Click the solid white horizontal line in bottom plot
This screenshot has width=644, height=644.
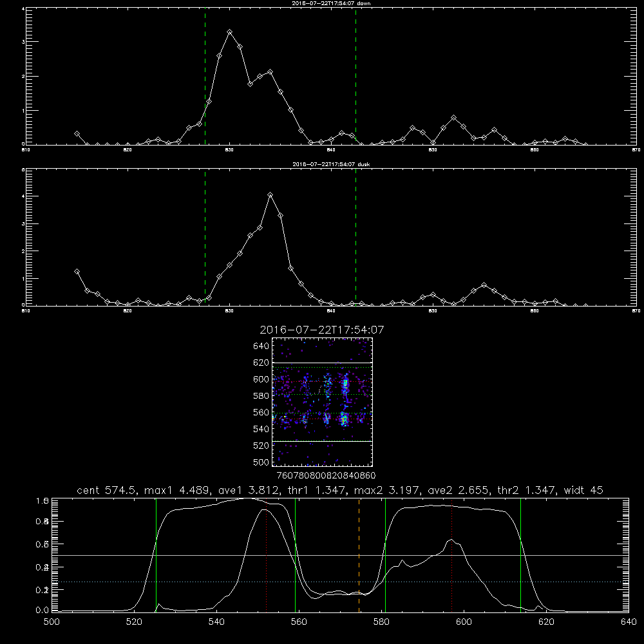pos(340,555)
